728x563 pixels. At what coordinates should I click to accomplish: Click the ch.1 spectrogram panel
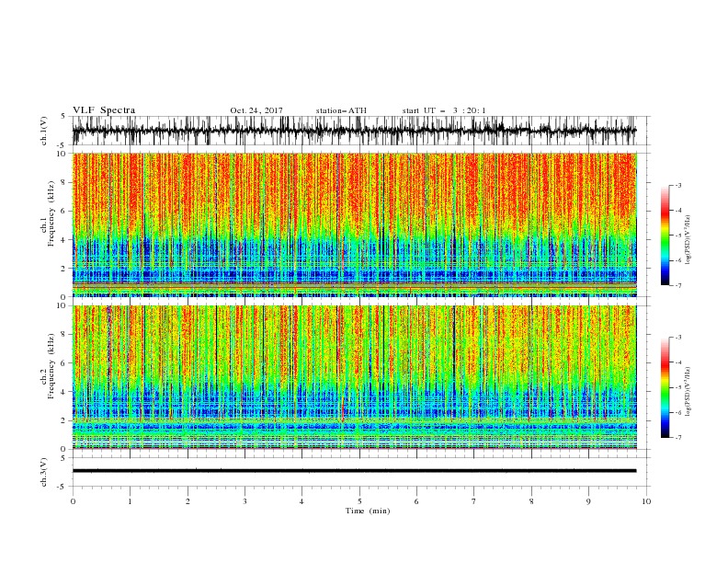[355, 224]
